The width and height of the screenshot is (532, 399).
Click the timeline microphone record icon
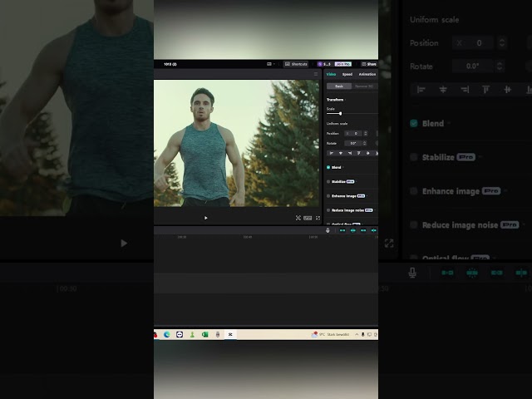(x=328, y=230)
